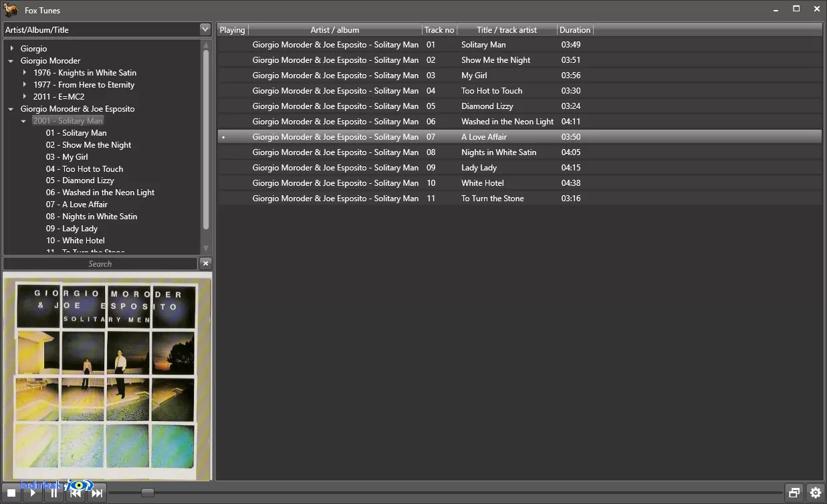Stop playback with the stop button

pyautogui.click(x=11, y=493)
